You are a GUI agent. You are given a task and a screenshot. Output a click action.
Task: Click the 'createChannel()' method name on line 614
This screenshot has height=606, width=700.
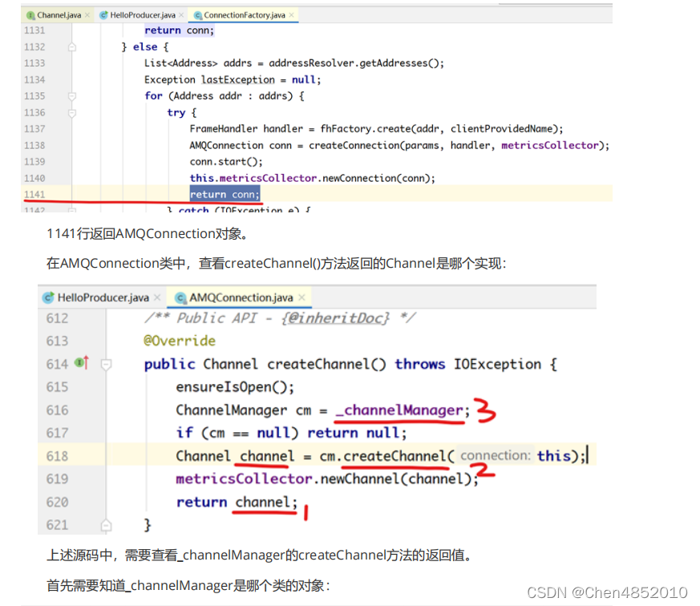(326, 364)
